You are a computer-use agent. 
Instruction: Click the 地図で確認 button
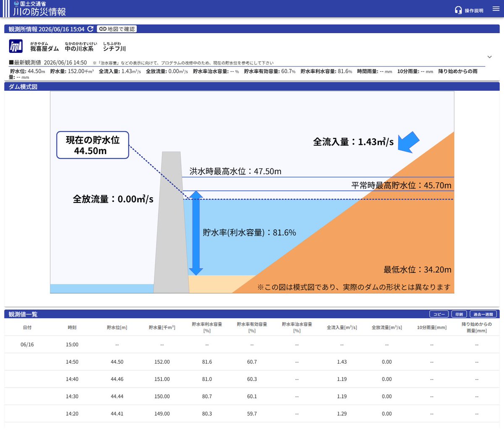tap(117, 29)
